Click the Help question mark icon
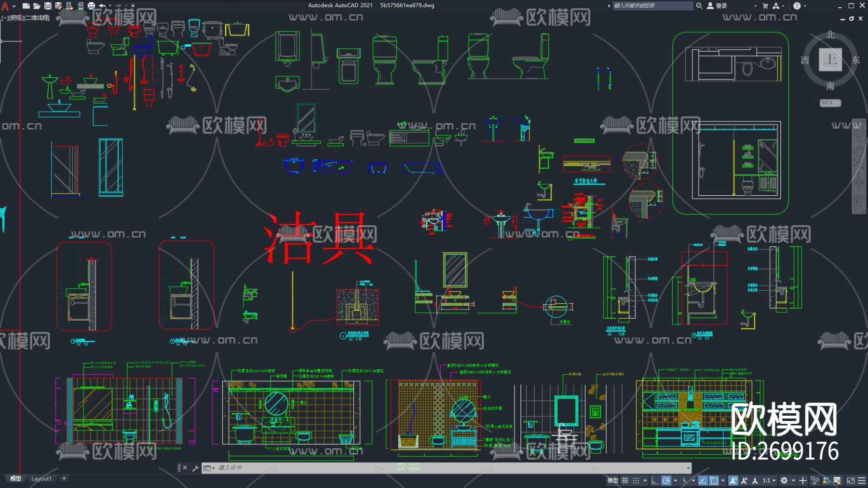This screenshot has height=488, width=868. [797, 6]
